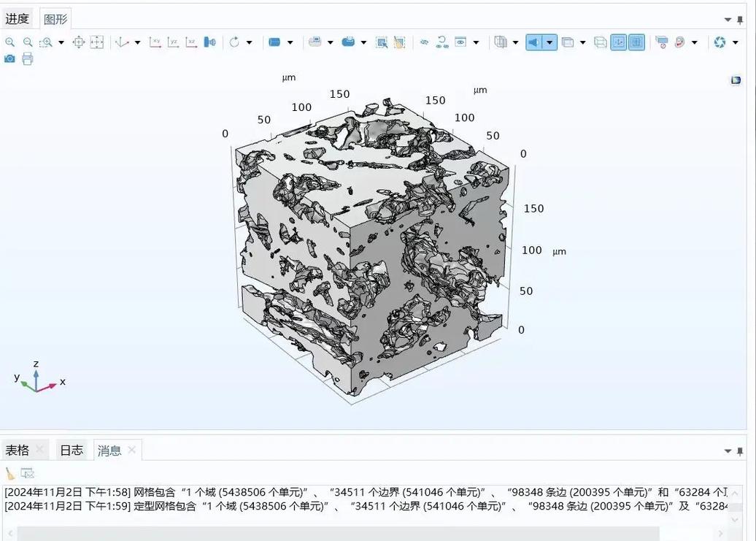Screen dimensions: 756x541
Task: Click the Zoom Out magnifier icon
Action: point(28,42)
